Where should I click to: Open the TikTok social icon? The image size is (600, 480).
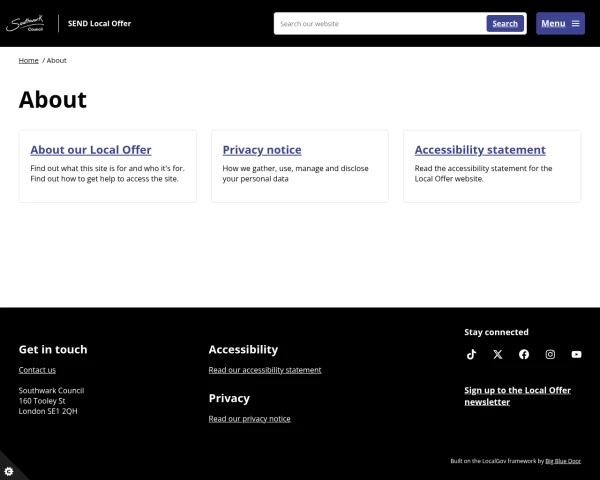(x=471, y=354)
